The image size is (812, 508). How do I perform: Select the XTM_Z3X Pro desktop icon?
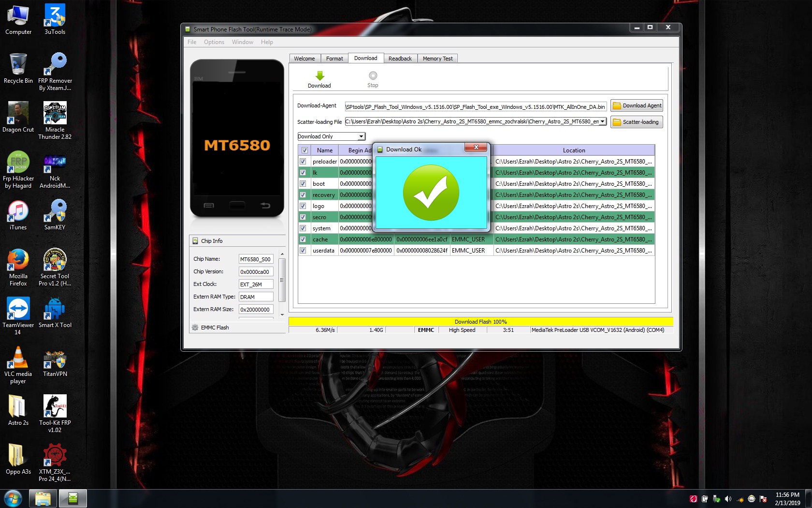55,463
